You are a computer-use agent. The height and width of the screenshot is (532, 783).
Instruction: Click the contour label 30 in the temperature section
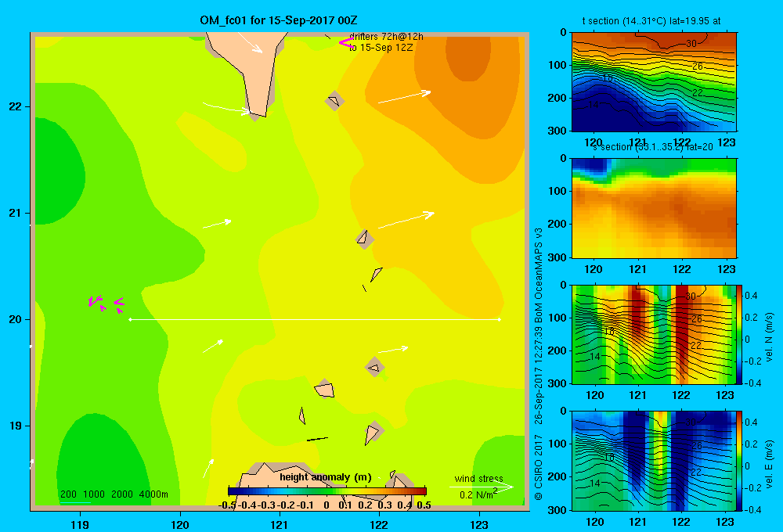click(691, 43)
